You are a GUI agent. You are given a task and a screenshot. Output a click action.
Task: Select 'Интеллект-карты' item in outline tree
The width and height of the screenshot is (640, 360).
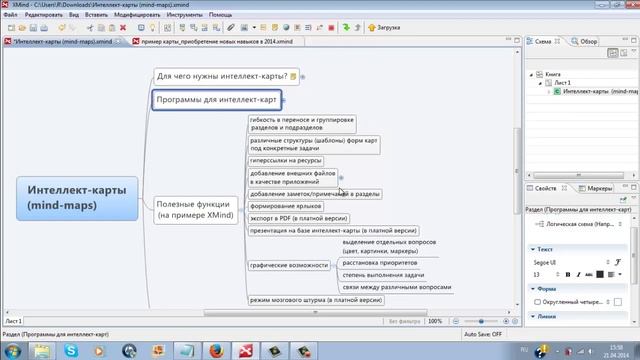point(596,91)
